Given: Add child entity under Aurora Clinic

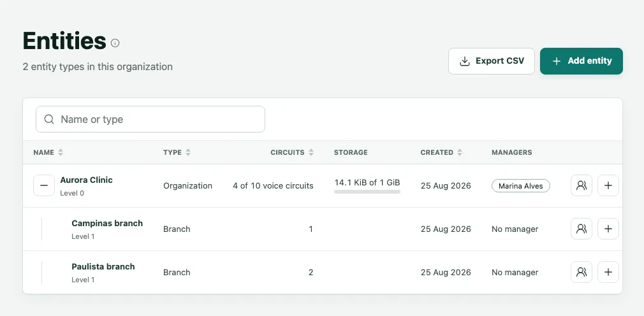Looking at the screenshot, I should [x=608, y=185].
